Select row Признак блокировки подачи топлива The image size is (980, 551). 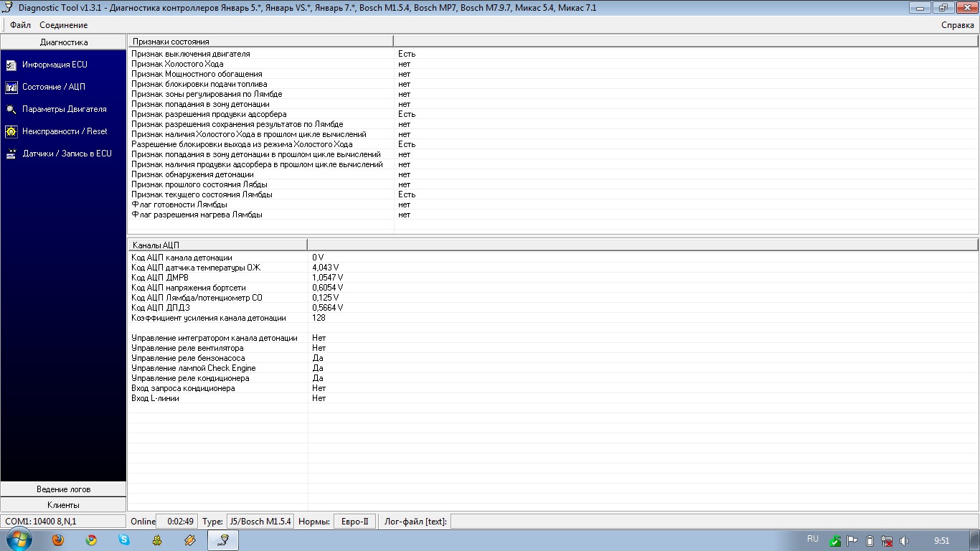[x=553, y=84]
